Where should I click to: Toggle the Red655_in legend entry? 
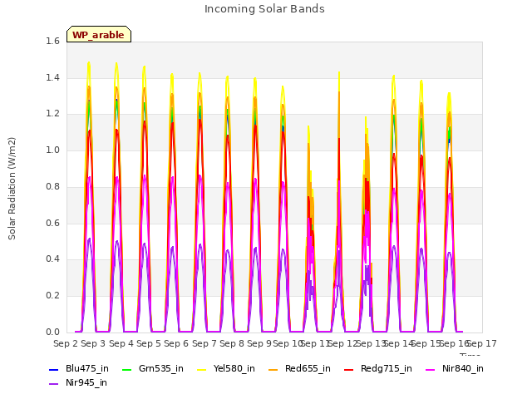(299, 369)
